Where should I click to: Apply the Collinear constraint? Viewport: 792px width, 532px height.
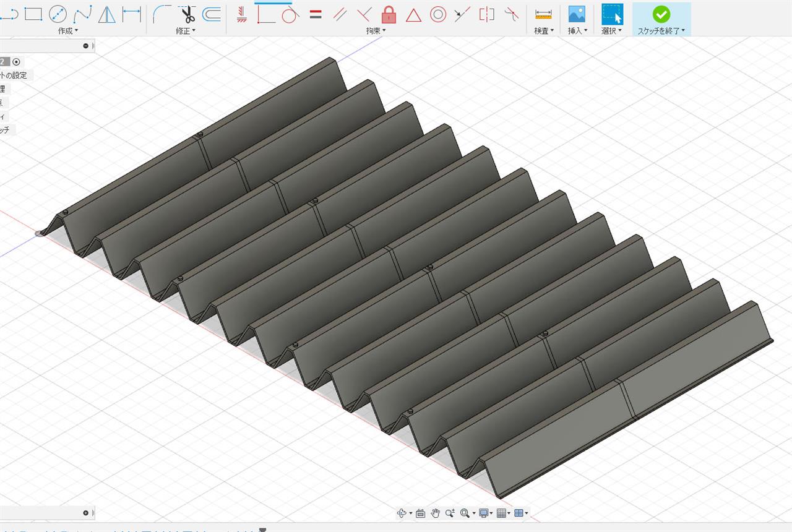pyautogui.click(x=462, y=14)
